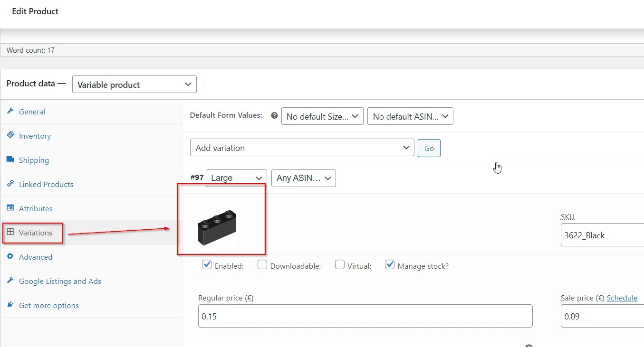Click the help icon next to Default Form Values
The height and width of the screenshot is (347, 644).
point(274,115)
